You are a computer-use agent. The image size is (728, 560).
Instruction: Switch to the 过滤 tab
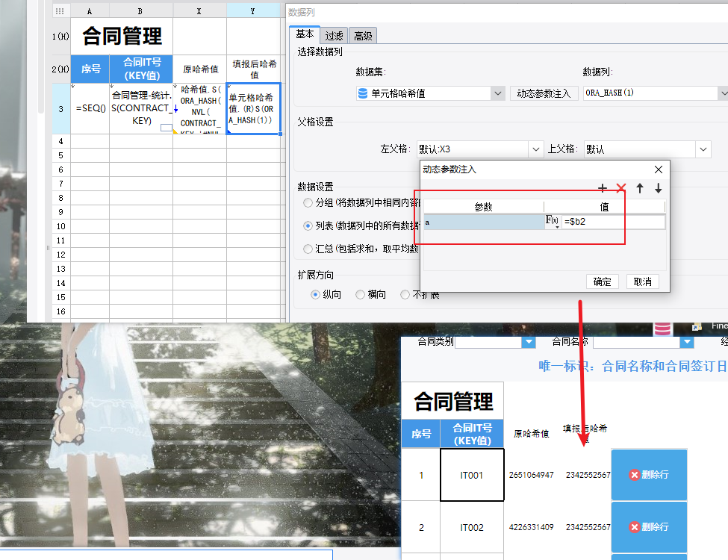click(x=334, y=36)
